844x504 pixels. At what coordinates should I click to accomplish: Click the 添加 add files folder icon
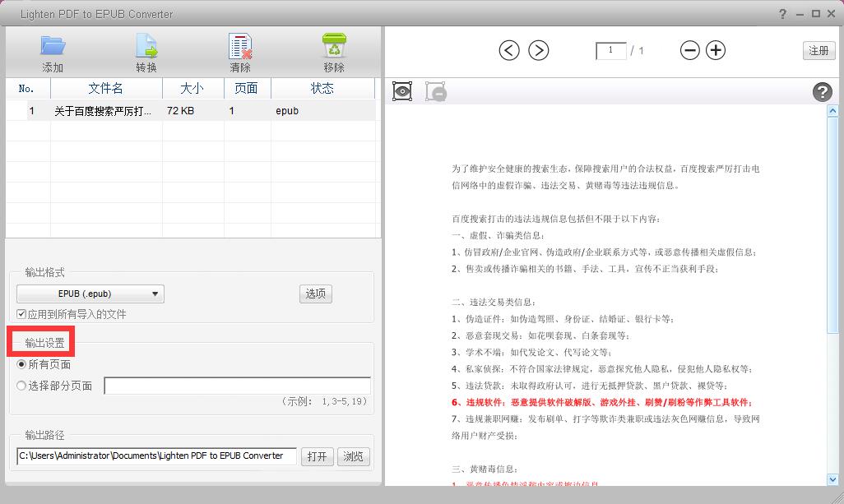(53, 46)
